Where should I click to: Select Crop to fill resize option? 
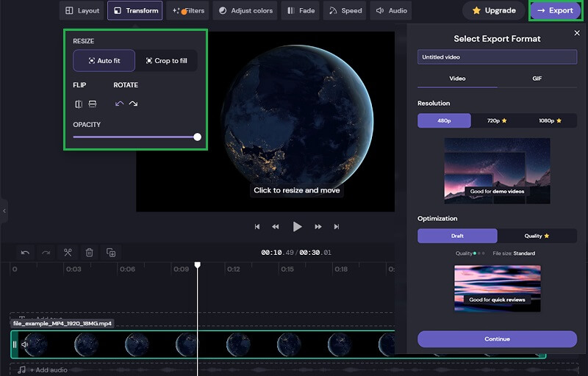[166, 61]
